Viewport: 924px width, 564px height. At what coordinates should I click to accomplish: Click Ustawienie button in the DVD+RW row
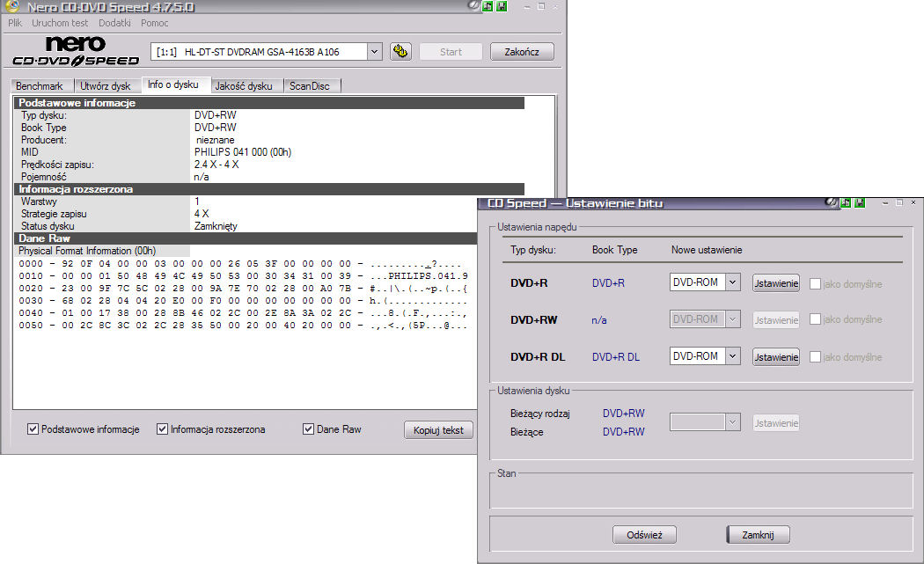point(776,320)
